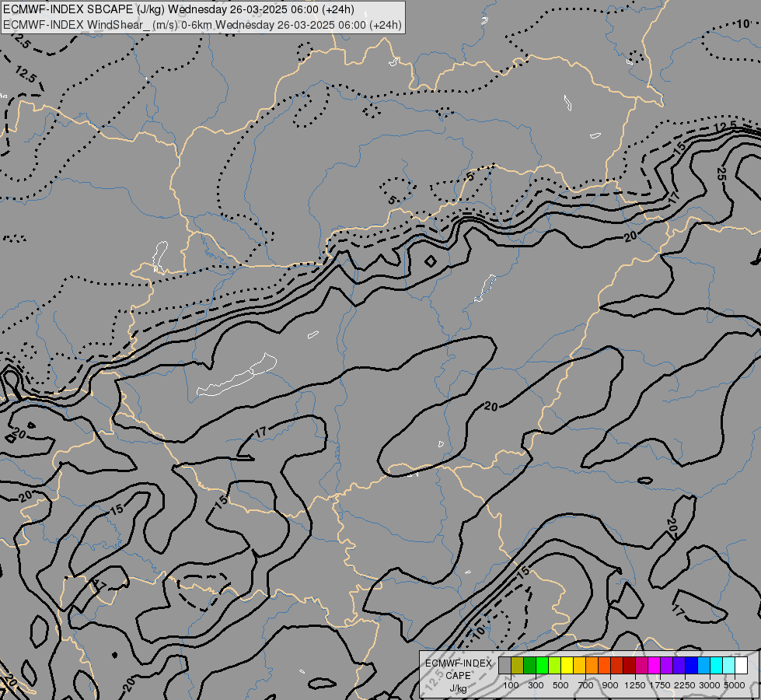Viewport: 761px width, 700px height.
Task: Click legend value 700
Action: tap(586, 685)
